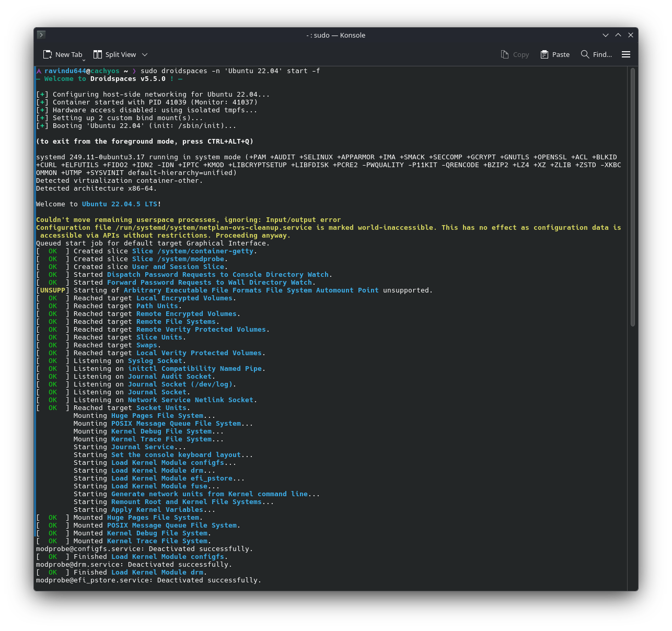Click 'Set the console keyboard layout' text
This screenshot has width=672, height=631.
tap(176, 455)
